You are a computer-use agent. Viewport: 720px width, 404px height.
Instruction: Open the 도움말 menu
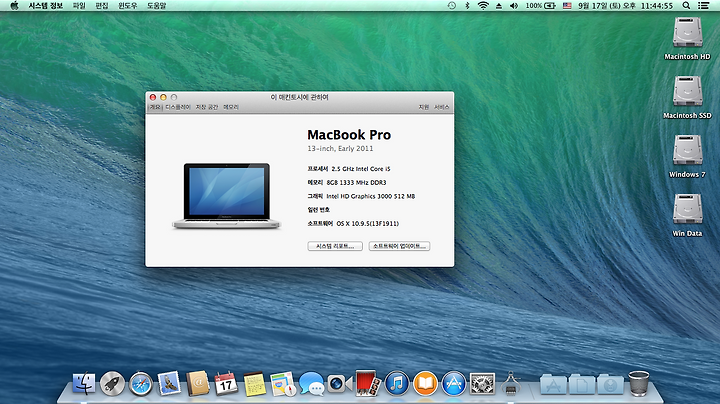[156, 6]
